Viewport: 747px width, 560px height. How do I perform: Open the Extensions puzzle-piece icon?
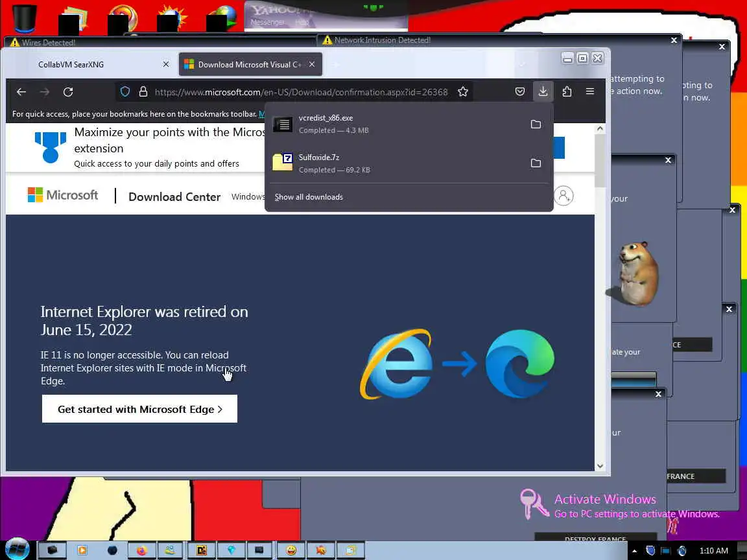click(x=567, y=91)
